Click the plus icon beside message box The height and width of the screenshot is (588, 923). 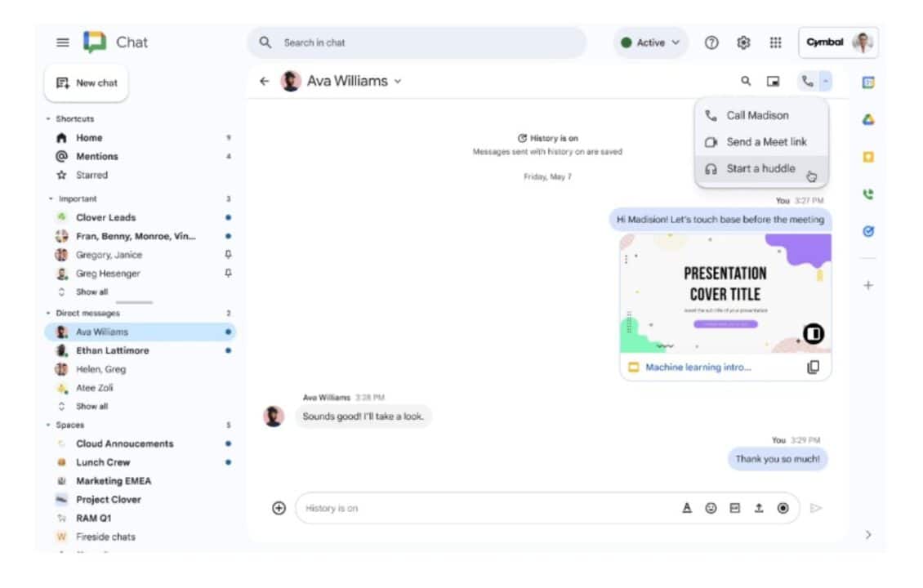[x=279, y=508]
